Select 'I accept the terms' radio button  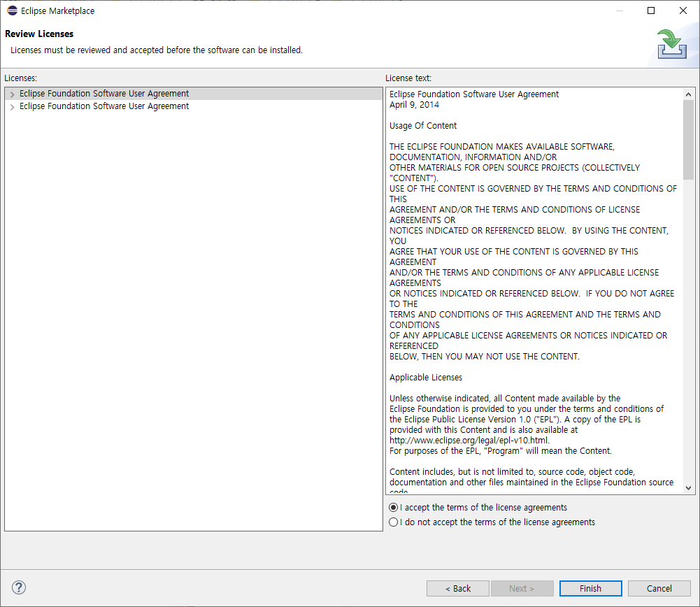[x=393, y=508]
